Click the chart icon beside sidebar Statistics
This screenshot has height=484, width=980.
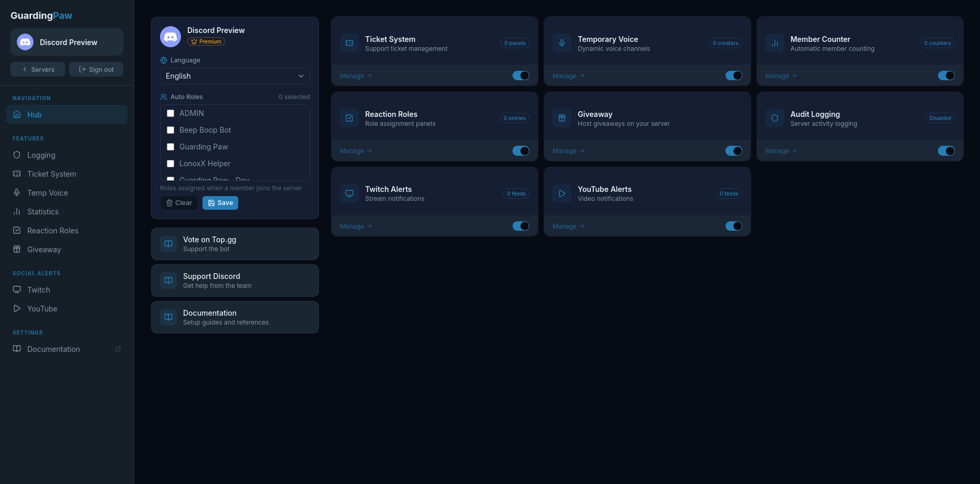tap(17, 211)
